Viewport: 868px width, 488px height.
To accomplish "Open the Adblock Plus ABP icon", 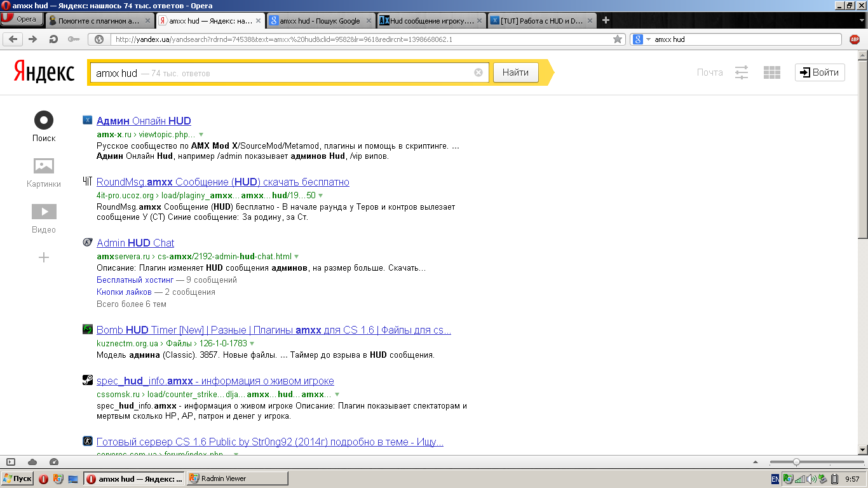I will [x=855, y=39].
